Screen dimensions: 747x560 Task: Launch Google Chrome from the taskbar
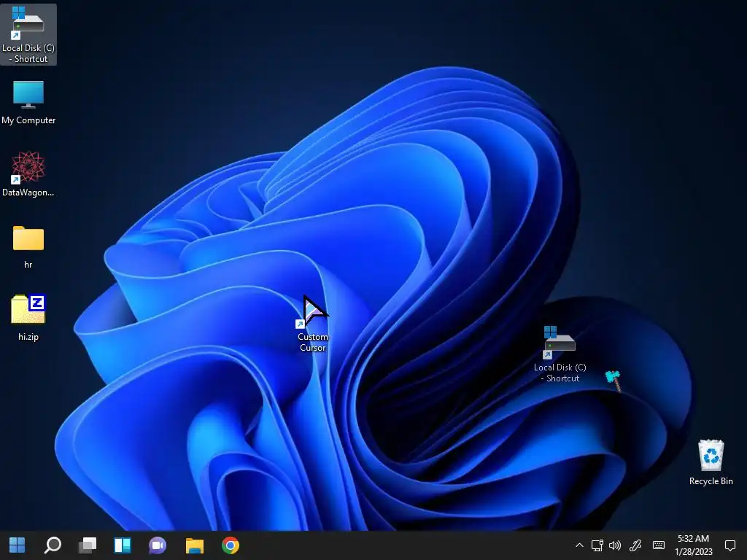click(230, 545)
